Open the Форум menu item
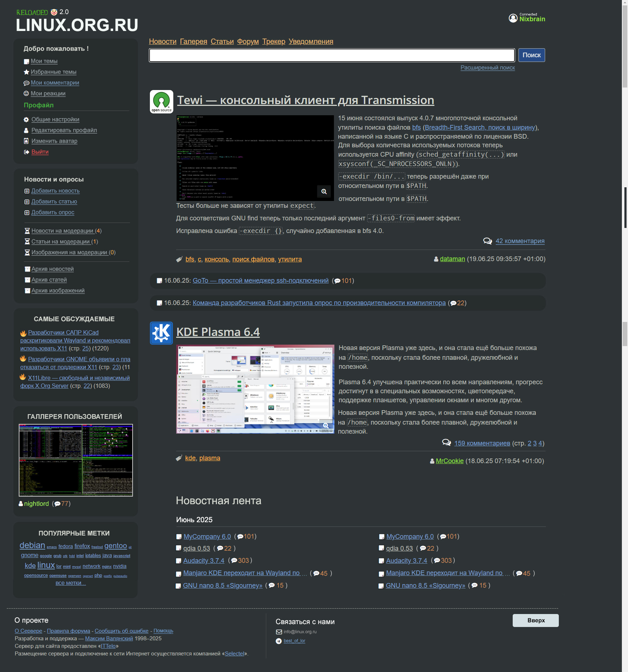Screen dimensions: 628x672 248,41
